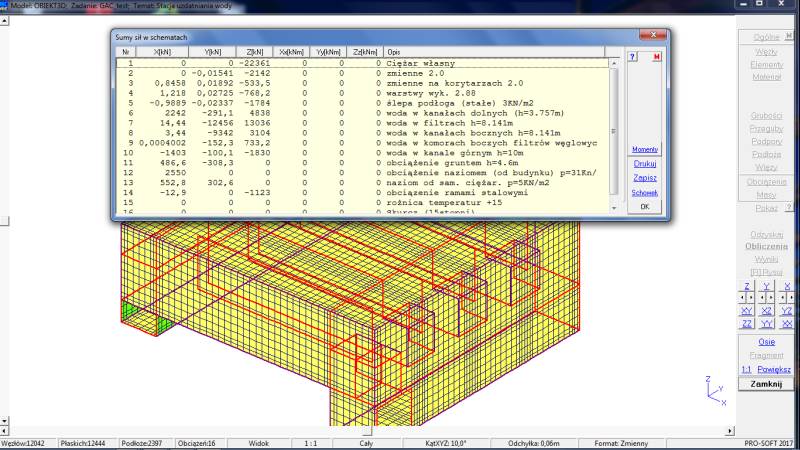
Task: Select the X axis view button
Action: (x=786, y=286)
